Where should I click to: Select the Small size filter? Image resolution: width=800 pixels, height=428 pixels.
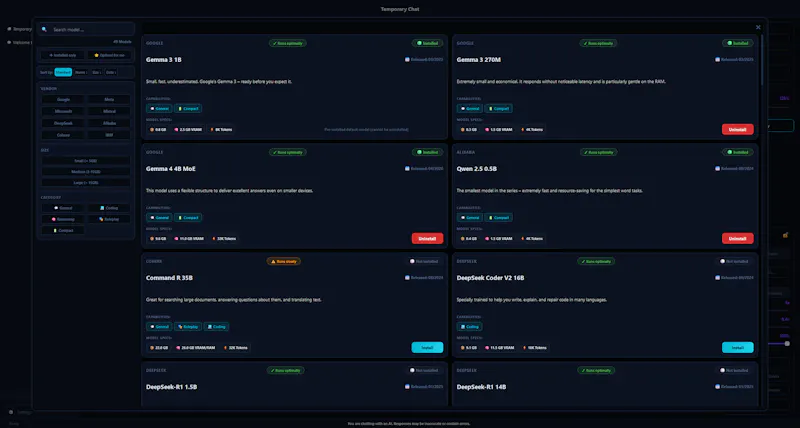click(x=86, y=161)
